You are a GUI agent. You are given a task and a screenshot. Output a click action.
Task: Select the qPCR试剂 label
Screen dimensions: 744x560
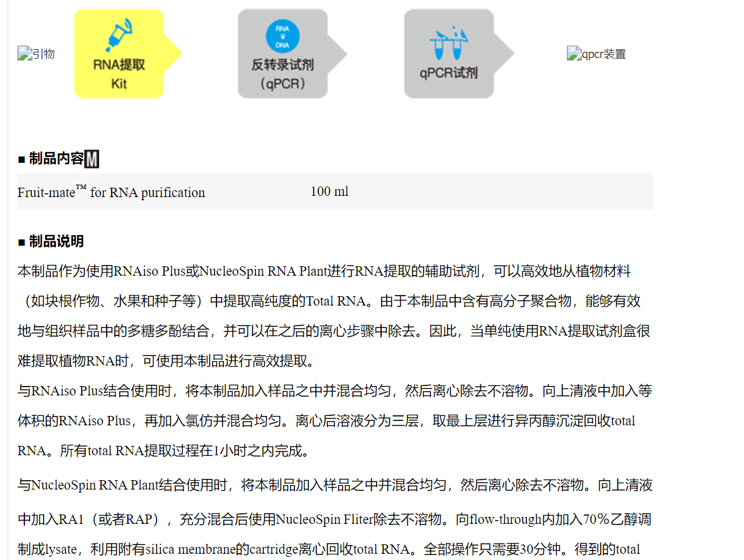[448, 73]
